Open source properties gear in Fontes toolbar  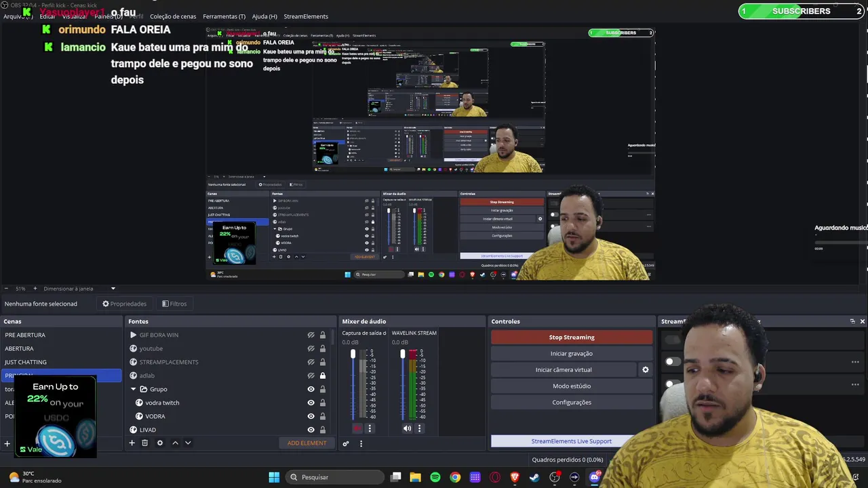(160, 443)
